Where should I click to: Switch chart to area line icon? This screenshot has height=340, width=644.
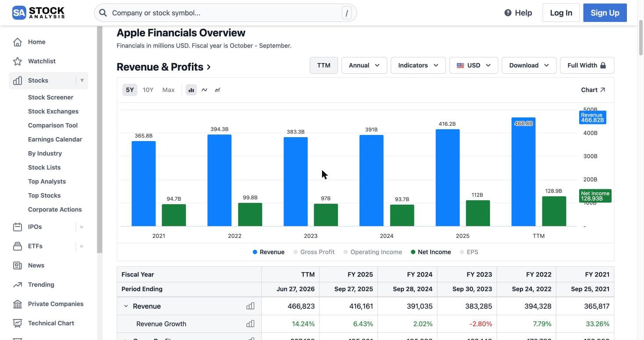pyautogui.click(x=218, y=90)
